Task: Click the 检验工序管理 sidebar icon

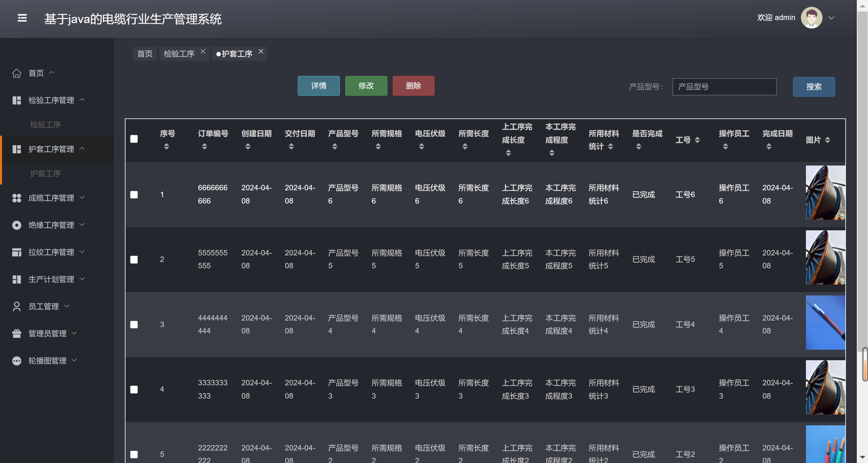Action: click(x=17, y=100)
